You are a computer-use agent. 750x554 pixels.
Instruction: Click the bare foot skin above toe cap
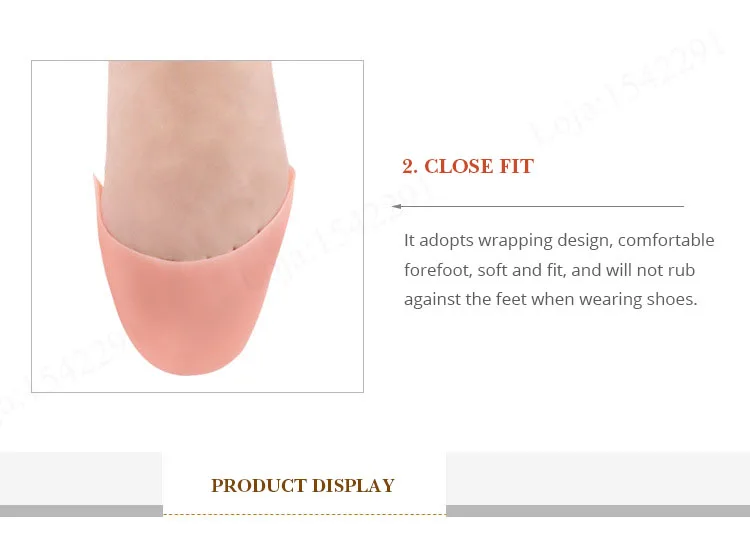point(191,144)
